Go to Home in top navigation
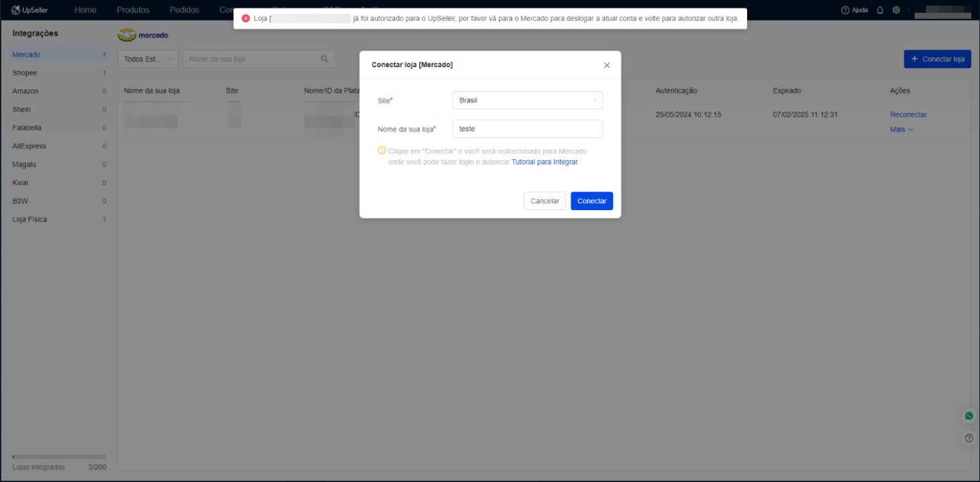 (85, 10)
